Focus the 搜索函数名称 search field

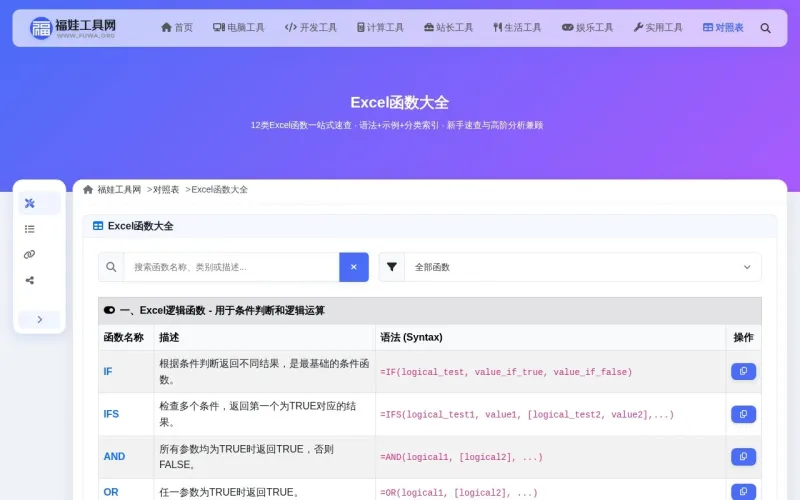coord(232,267)
